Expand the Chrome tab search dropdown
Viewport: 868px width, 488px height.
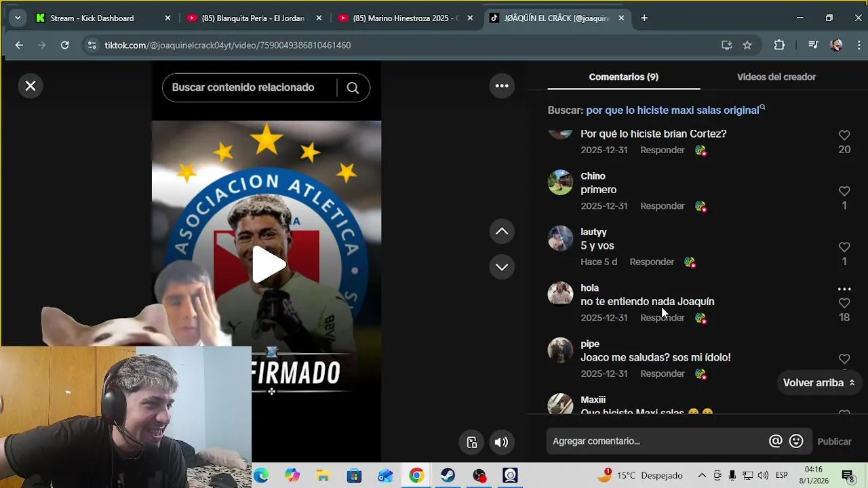18,18
